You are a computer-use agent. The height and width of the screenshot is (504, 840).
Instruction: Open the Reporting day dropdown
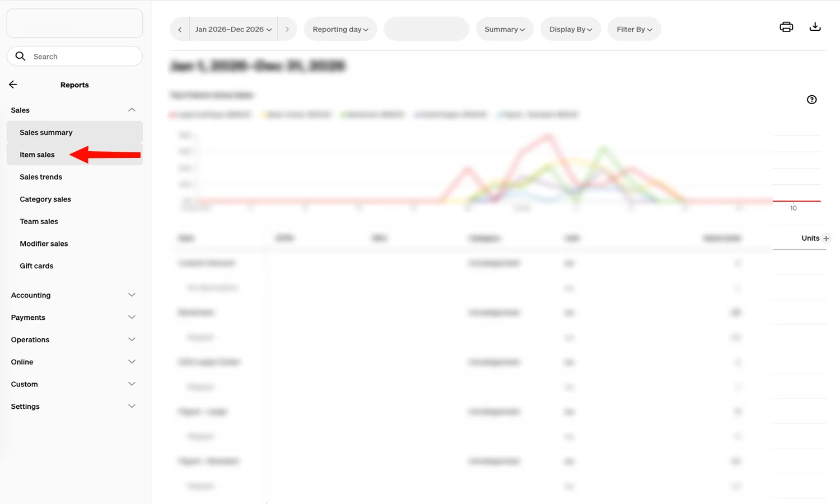pos(340,29)
